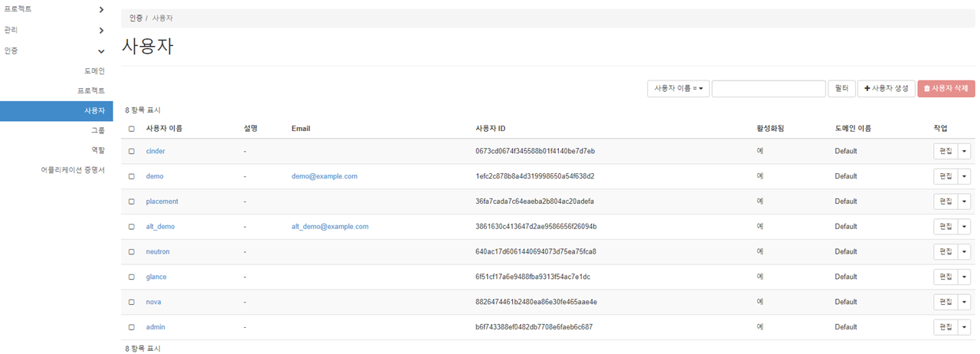Click the 활성화됨 column header
Image resolution: width=980 pixels, height=354 pixels.
[x=769, y=128]
